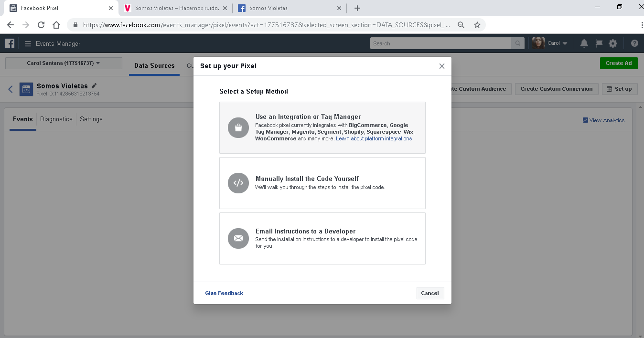The image size is (644, 338).
Task: Go back with the left chevron
Action: pos(11,89)
